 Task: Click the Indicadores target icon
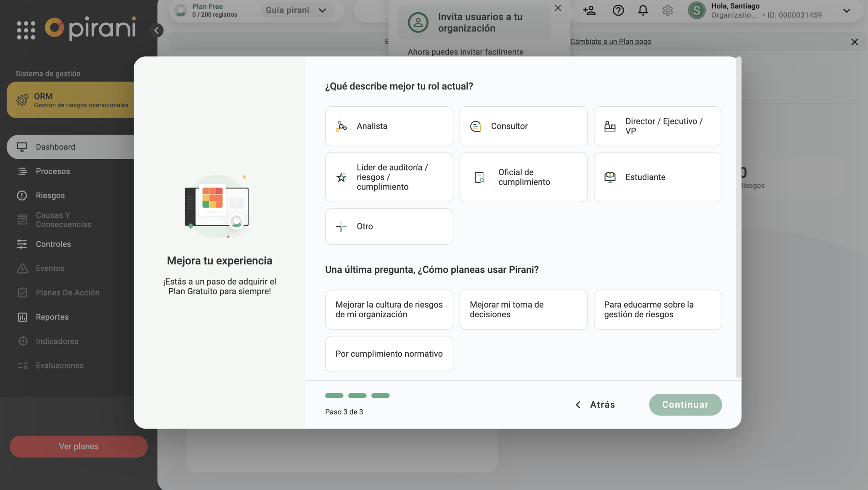pos(23,341)
